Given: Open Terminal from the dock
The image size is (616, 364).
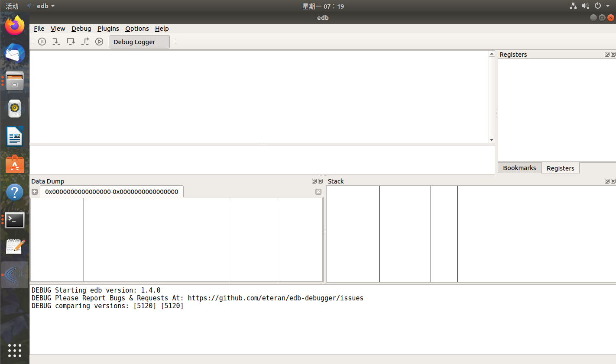Looking at the screenshot, I should (15, 220).
